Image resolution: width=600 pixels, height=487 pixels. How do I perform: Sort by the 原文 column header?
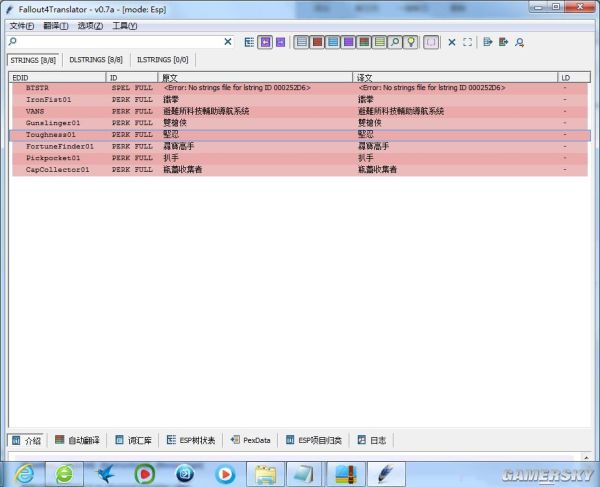click(255, 78)
